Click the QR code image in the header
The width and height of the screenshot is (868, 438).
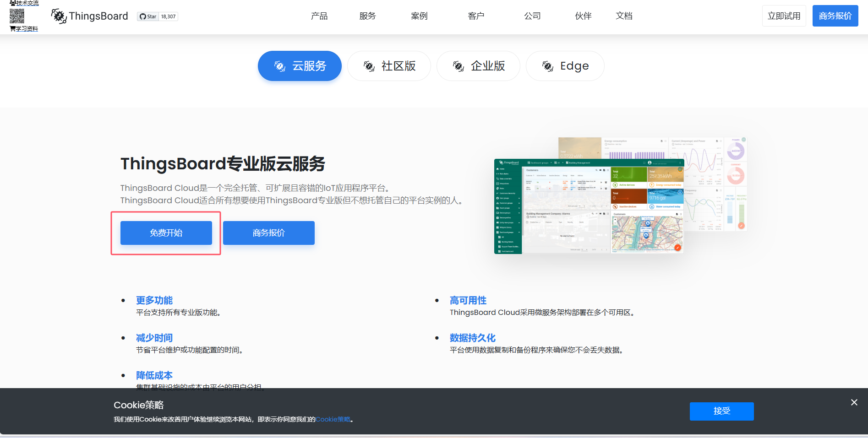point(17,16)
